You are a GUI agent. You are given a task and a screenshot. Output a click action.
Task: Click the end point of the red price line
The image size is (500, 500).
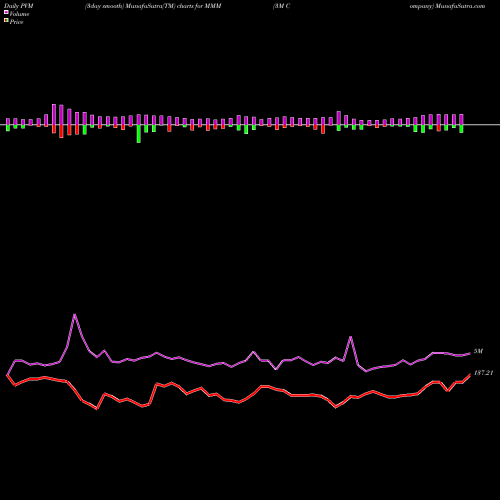coord(470,374)
